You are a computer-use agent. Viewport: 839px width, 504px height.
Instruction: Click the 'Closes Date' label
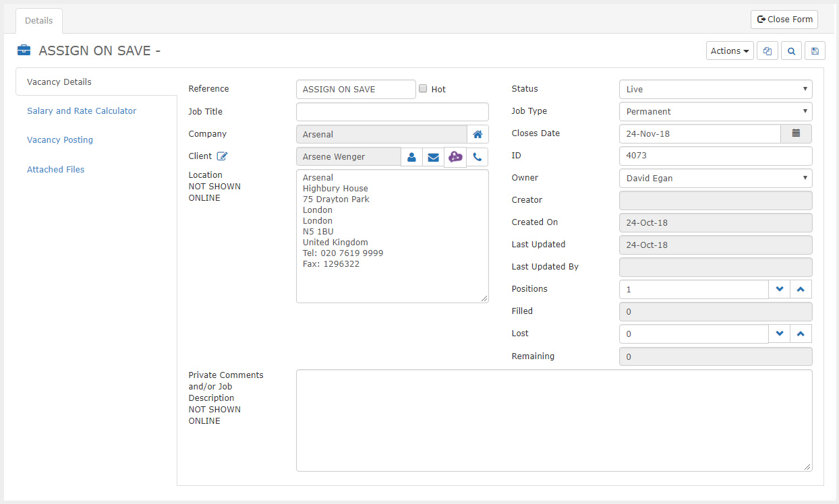click(536, 133)
